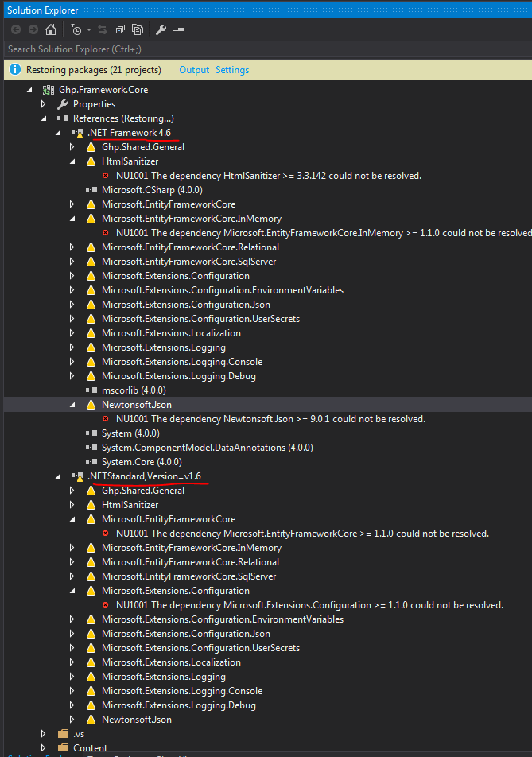Select Microsoft.CSharp (4.0.0) reference
Viewport: 532px width, 757px height.
coord(152,190)
